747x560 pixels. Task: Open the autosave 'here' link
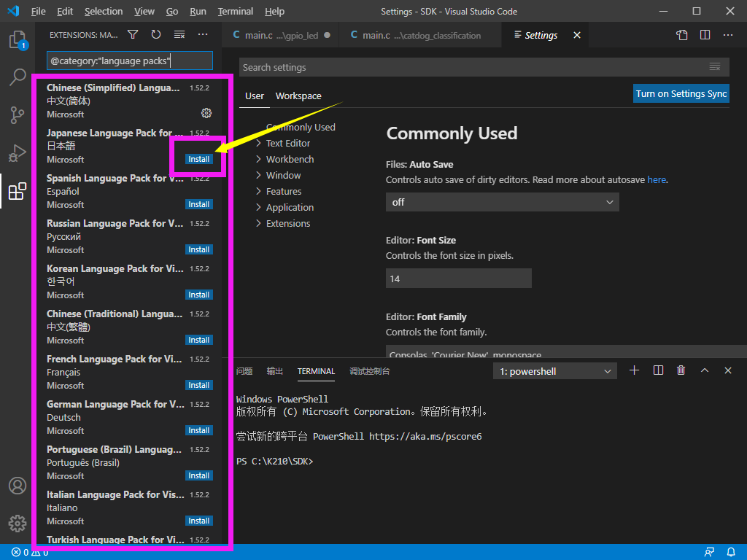(657, 179)
